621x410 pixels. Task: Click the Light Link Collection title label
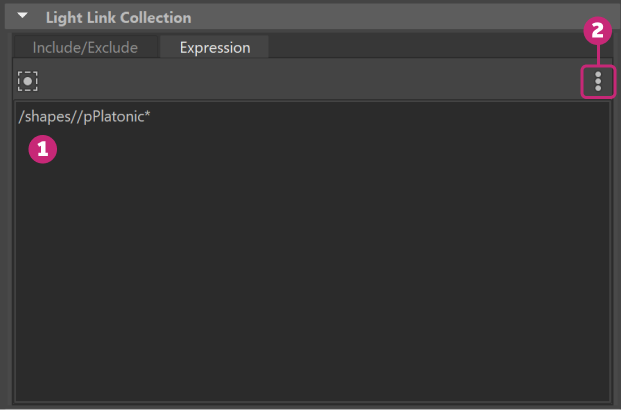coord(118,17)
